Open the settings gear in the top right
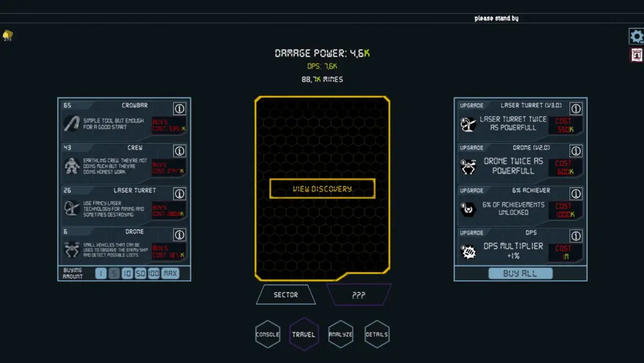Screen dimensions: 644x363 [x=636, y=36]
